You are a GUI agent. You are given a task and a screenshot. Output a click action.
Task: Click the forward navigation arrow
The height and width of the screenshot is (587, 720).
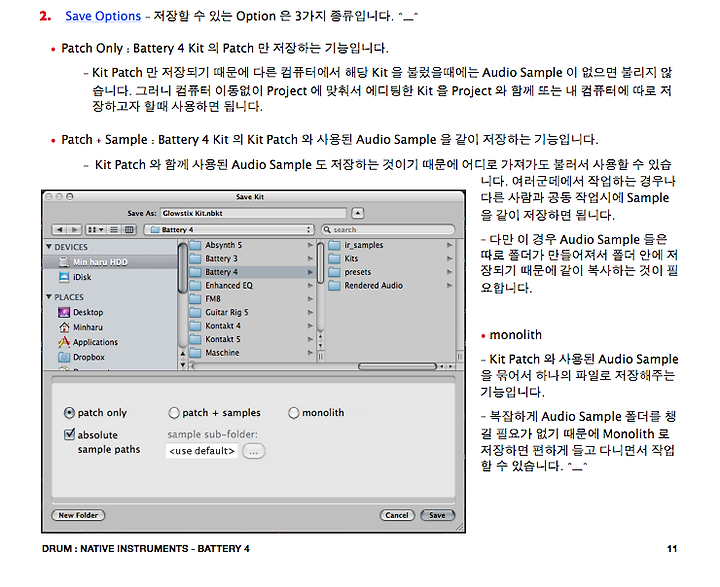click(x=74, y=229)
